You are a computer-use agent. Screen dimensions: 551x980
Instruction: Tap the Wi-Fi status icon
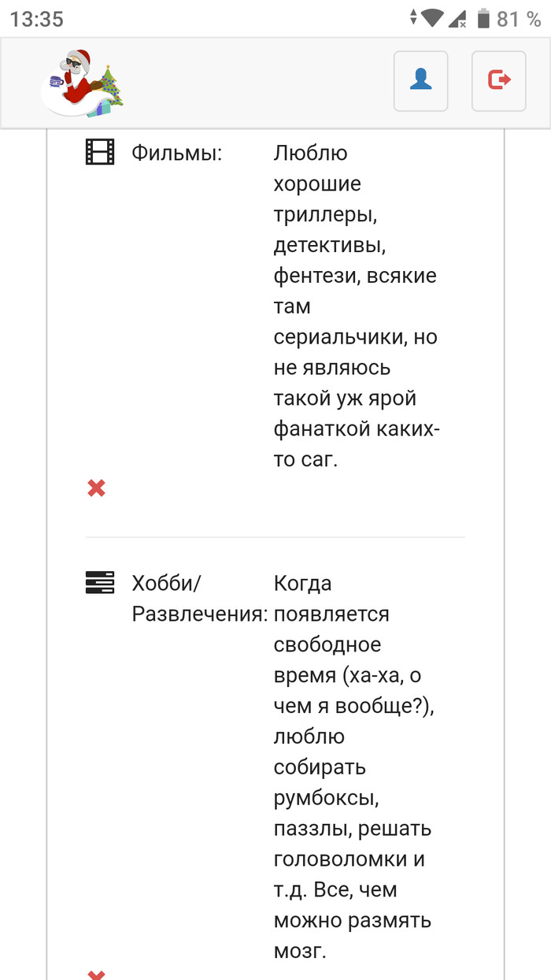pyautogui.click(x=433, y=19)
